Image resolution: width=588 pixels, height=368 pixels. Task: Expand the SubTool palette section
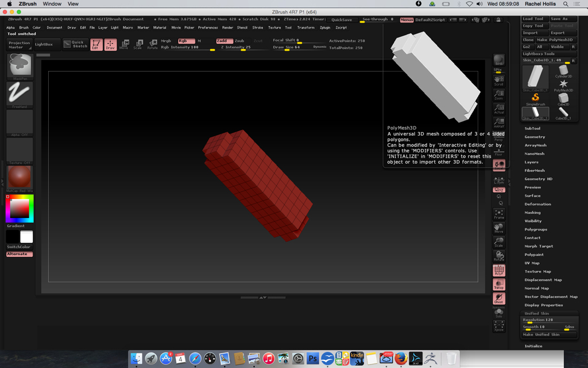pyautogui.click(x=532, y=128)
